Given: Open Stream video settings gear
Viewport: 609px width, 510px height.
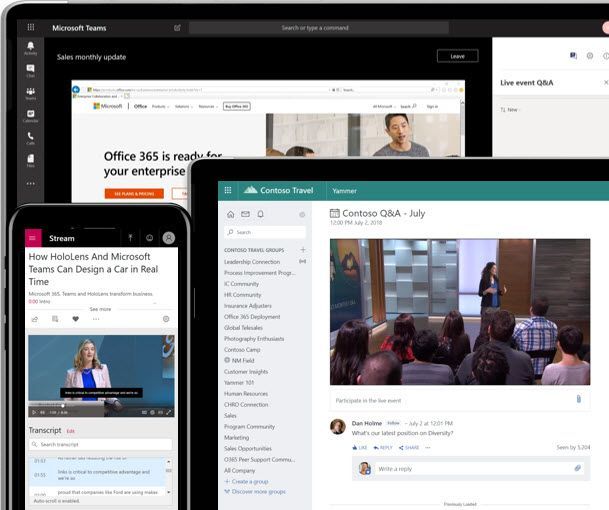Looking at the screenshot, I should (166, 319).
